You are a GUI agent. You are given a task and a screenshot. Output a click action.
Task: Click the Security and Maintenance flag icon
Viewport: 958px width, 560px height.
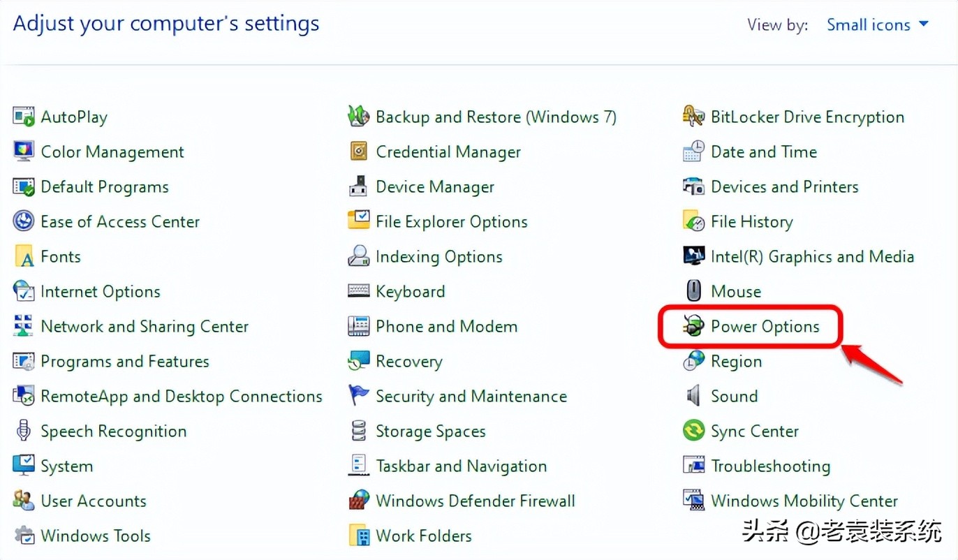pyautogui.click(x=359, y=396)
